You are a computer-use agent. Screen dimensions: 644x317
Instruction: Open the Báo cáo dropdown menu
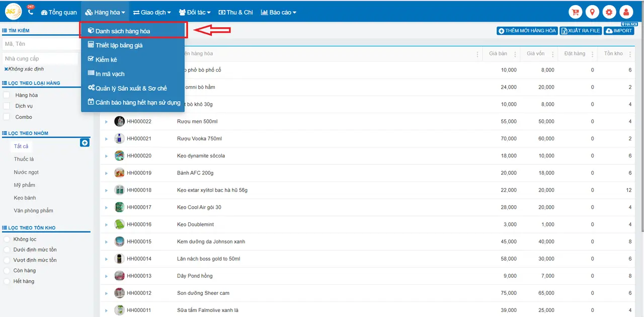279,12
